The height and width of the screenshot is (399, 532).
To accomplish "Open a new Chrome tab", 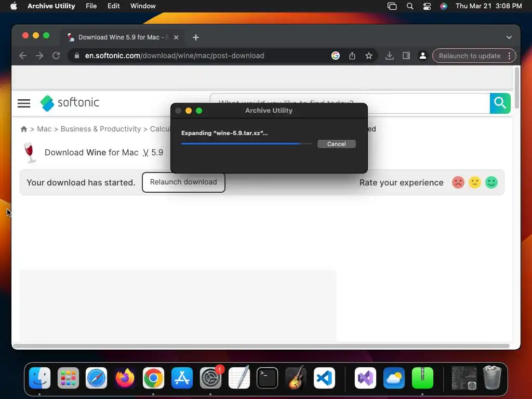I will click(x=196, y=37).
